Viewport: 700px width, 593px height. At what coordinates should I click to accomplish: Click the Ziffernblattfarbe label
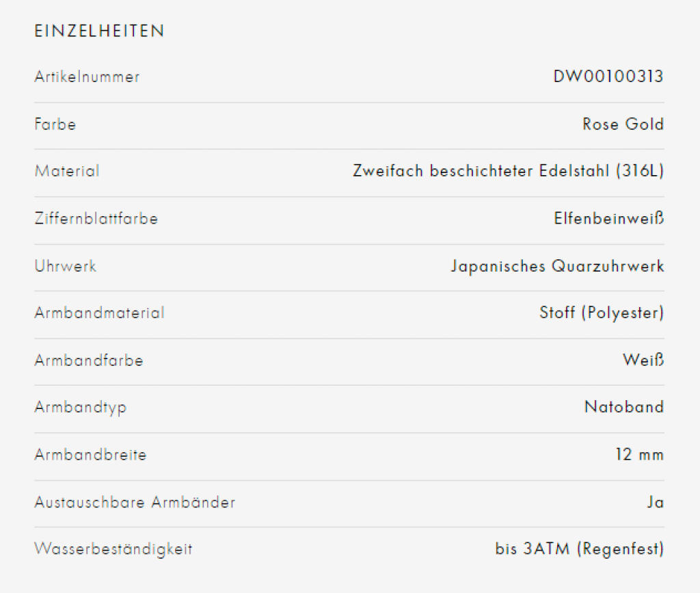96,219
